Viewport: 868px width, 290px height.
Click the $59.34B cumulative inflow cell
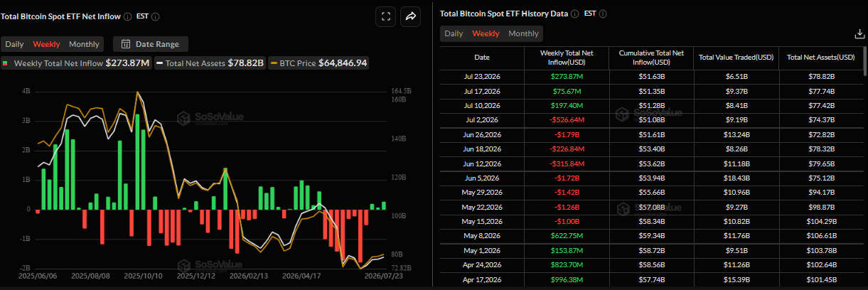[651, 236]
